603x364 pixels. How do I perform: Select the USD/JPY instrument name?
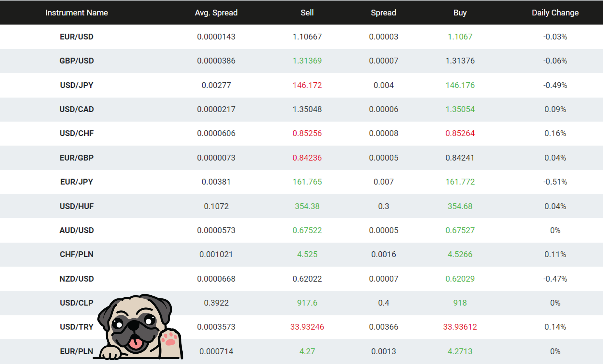[77, 85]
